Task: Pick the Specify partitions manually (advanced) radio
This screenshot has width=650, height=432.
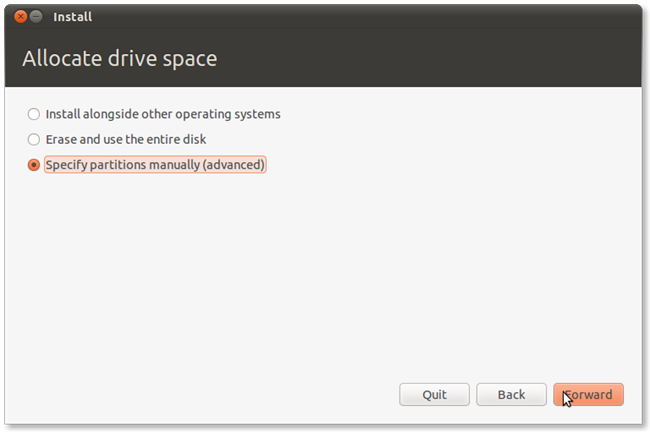Action: [x=35, y=164]
